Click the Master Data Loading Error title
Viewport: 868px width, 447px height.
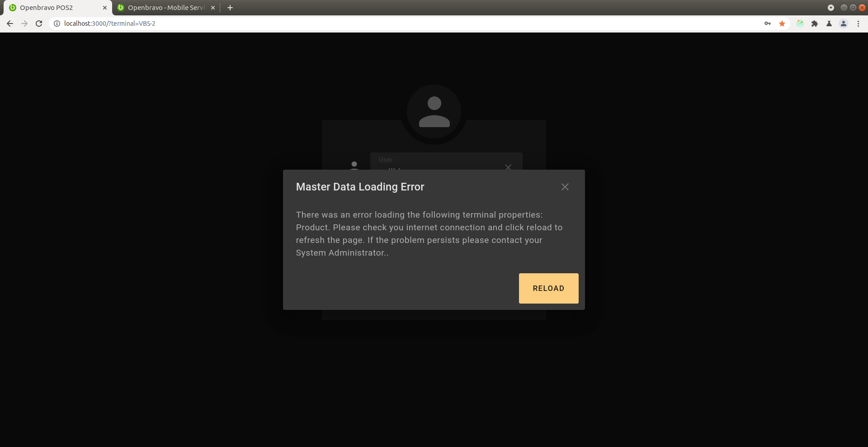coord(360,187)
